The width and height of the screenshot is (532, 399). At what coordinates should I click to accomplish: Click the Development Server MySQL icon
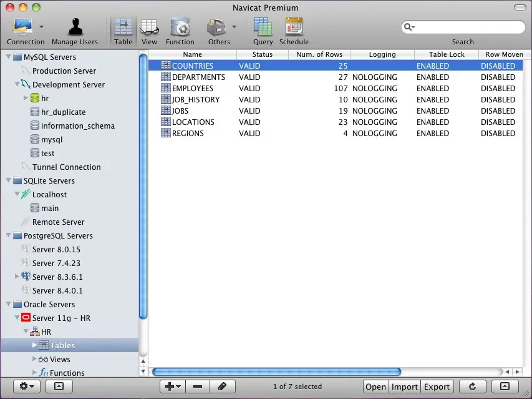click(x=26, y=84)
